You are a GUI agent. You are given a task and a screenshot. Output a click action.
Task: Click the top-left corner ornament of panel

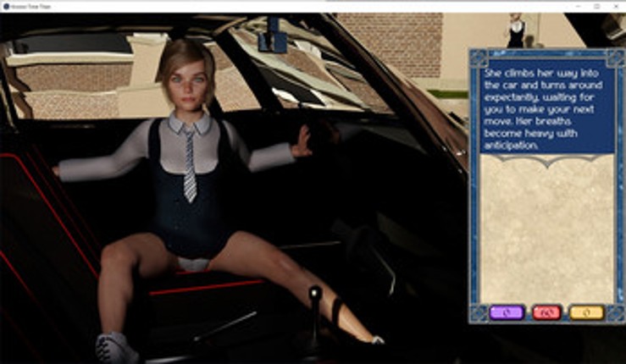[478, 58]
